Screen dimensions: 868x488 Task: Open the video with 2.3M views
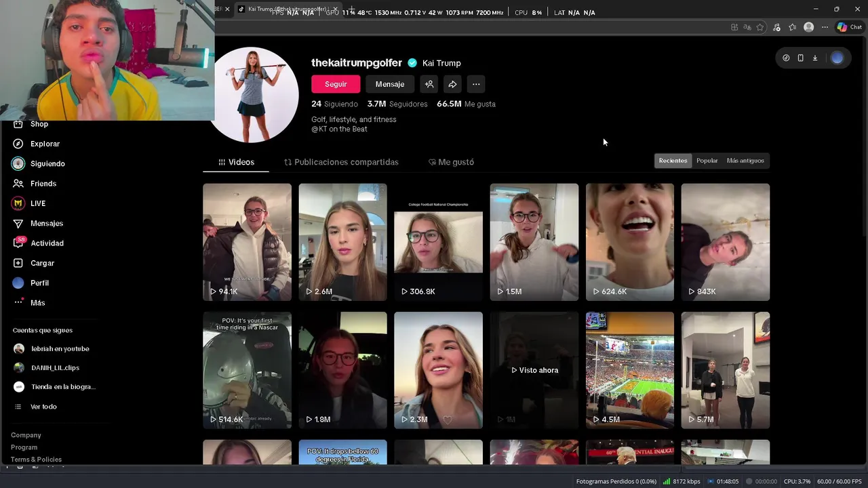438,370
